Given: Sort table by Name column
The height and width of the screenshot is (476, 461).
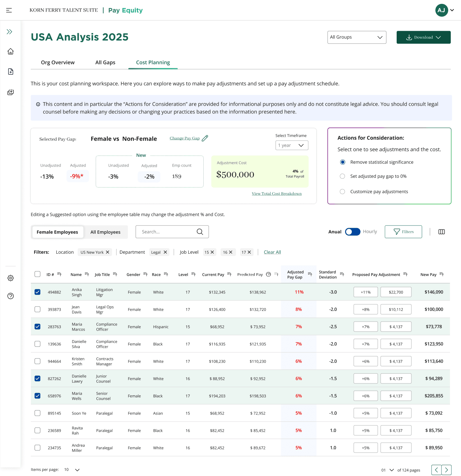Looking at the screenshot, I should pyautogui.click(x=87, y=274).
